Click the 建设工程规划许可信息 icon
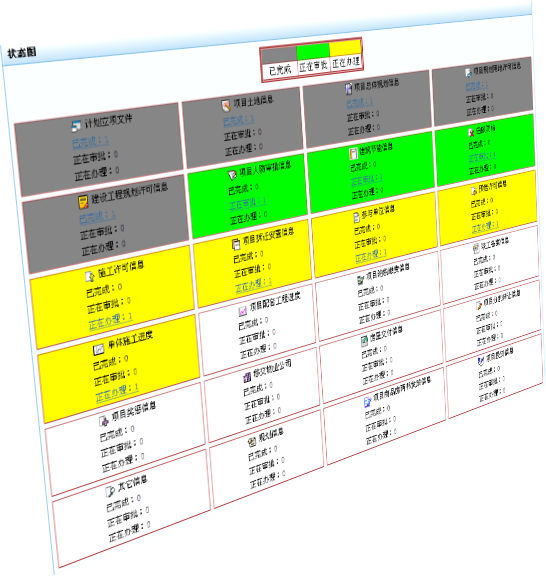The image size is (546, 576). 83,202
